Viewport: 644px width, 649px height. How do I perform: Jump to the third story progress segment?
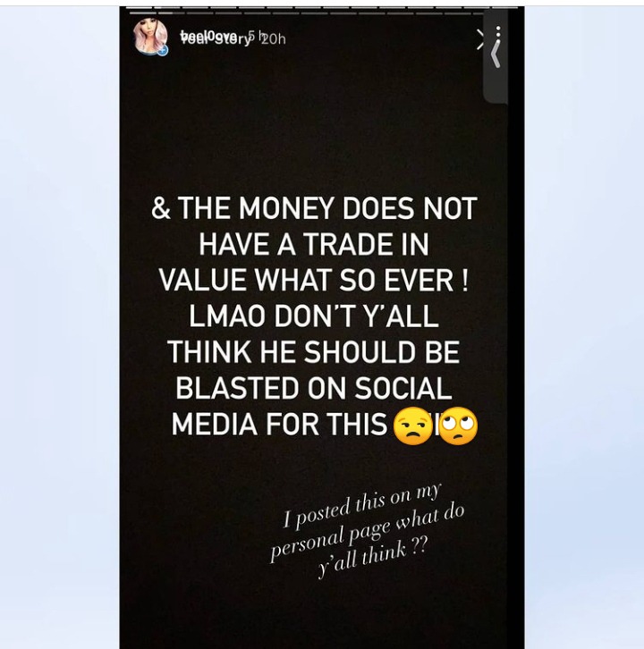(x=195, y=7)
